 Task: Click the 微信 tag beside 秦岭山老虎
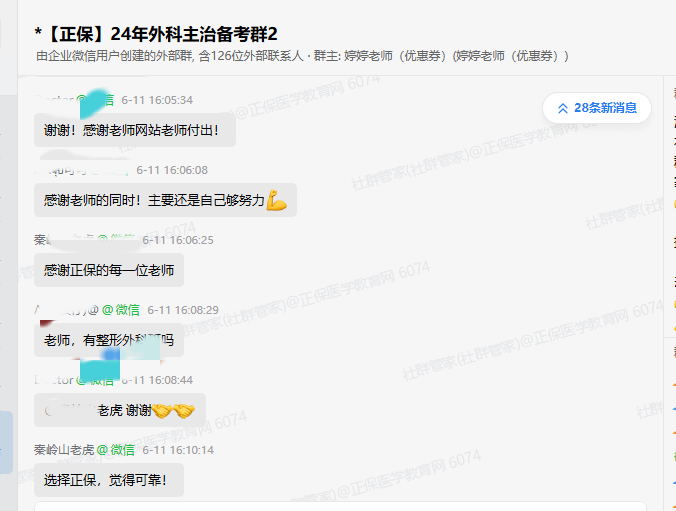click(x=116, y=450)
